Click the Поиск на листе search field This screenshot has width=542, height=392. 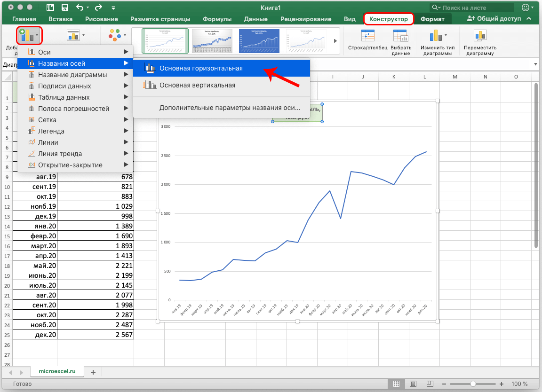pyautogui.click(x=472, y=8)
